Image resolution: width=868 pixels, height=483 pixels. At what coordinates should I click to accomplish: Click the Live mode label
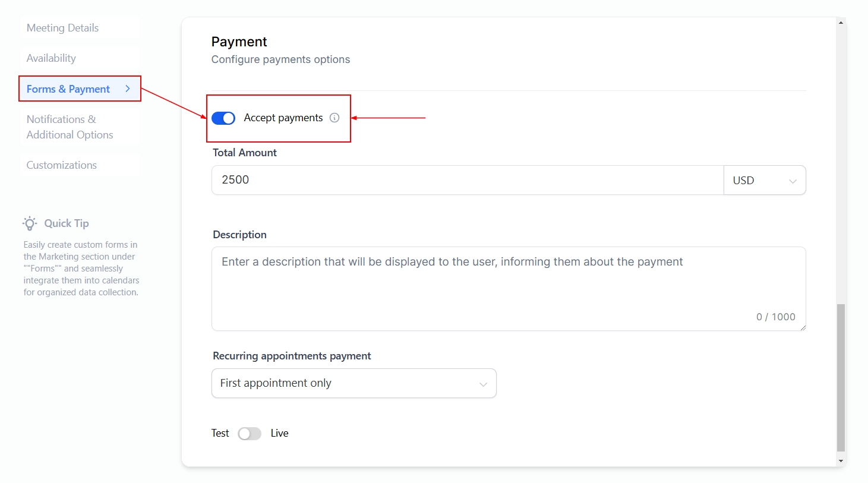[x=279, y=433]
